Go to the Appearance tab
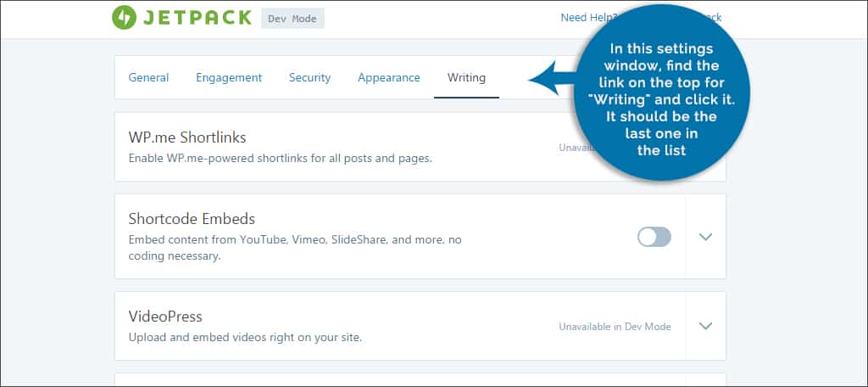The height and width of the screenshot is (387, 868). click(389, 77)
